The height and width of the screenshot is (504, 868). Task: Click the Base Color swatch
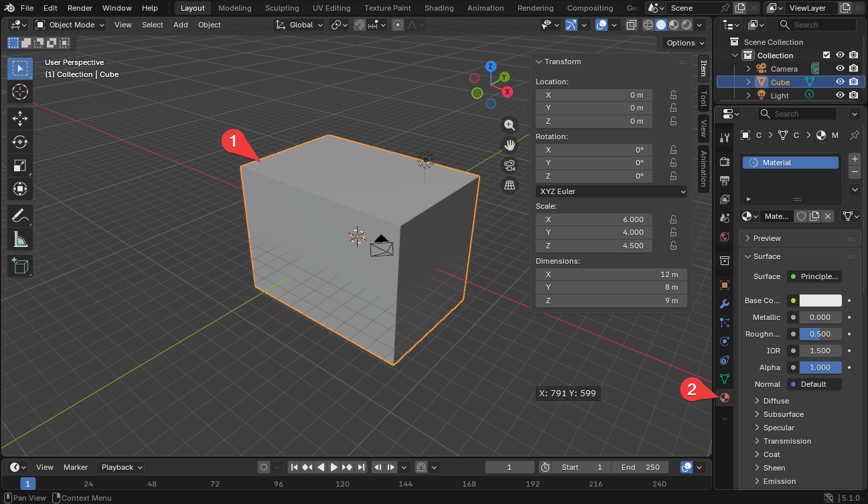820,301
